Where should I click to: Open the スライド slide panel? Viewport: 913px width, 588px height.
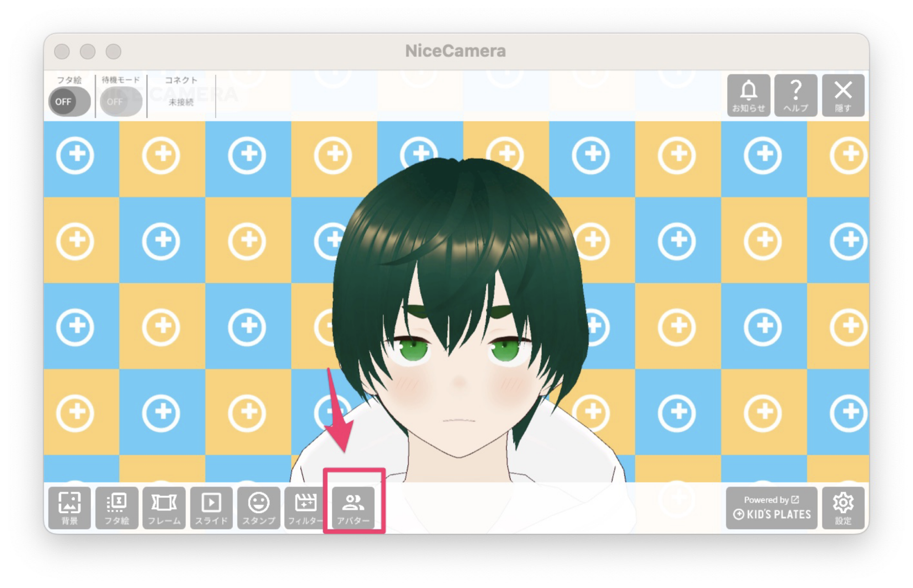click(x=211, y=508)
